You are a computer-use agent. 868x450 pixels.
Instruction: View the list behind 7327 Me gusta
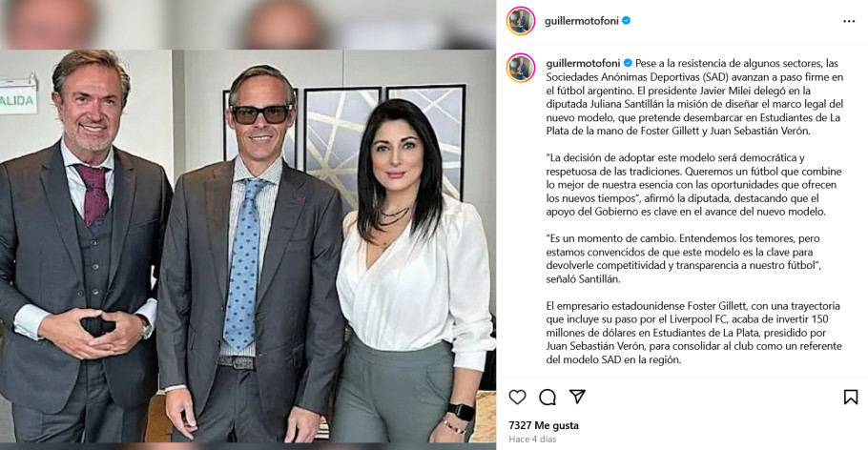(x=544, y=425)
